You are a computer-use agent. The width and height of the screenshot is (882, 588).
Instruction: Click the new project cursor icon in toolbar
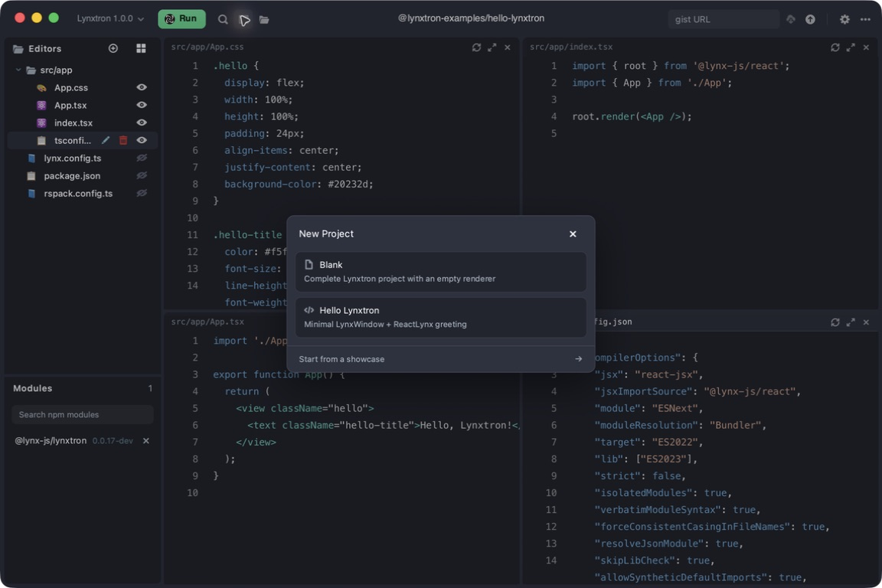[244, 20]
